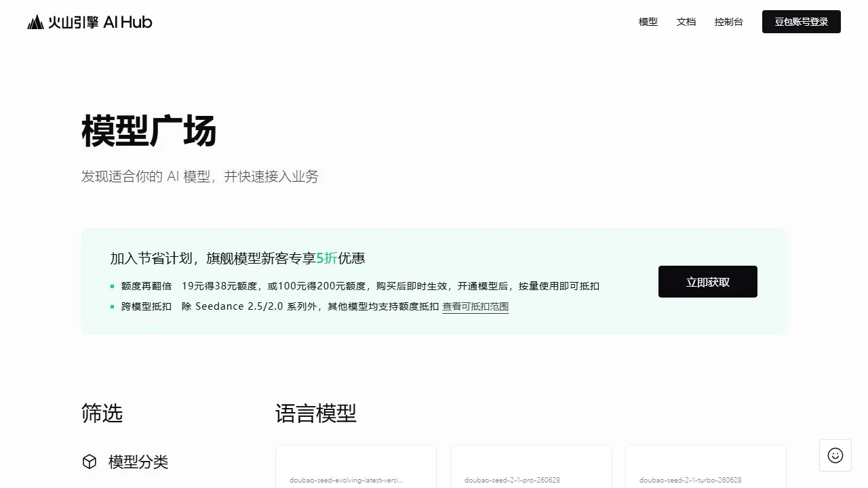
Task: Open the doubao-seed-evolving-latest model card
Action: [356, 466]
